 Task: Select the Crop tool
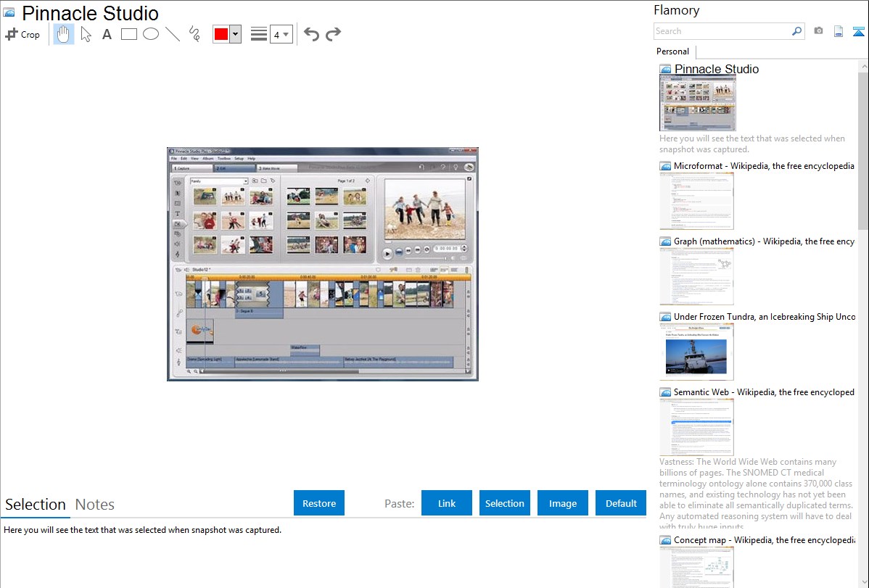pyautogui.click(x=22, y=34)
